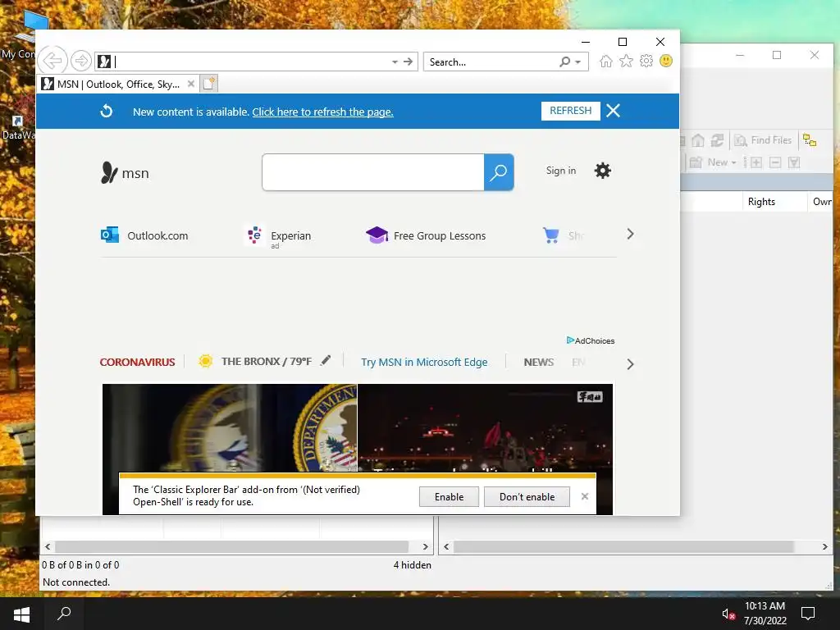Image resolution: width=840 pixels, height=630 pixels.
Task: Dismiss the new content banner
Action: point(614,111)
